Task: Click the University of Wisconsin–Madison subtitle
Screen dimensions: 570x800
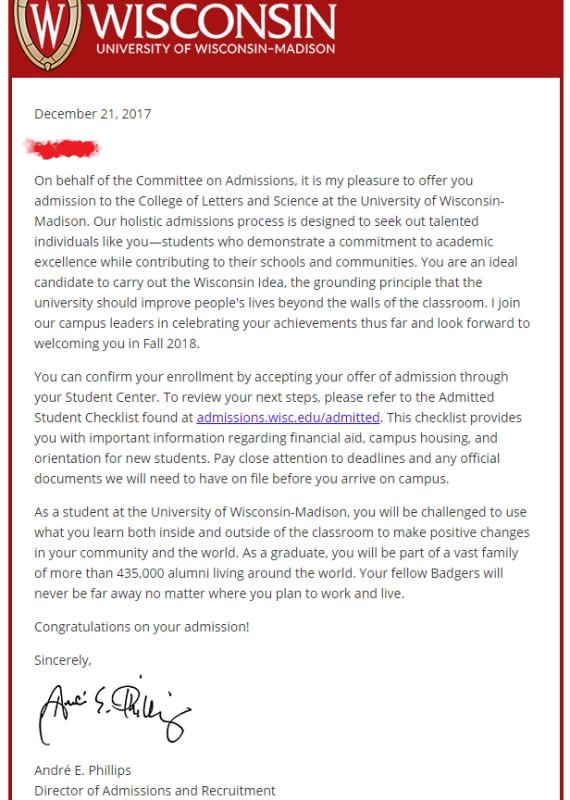Action: (x=215, y=49)
